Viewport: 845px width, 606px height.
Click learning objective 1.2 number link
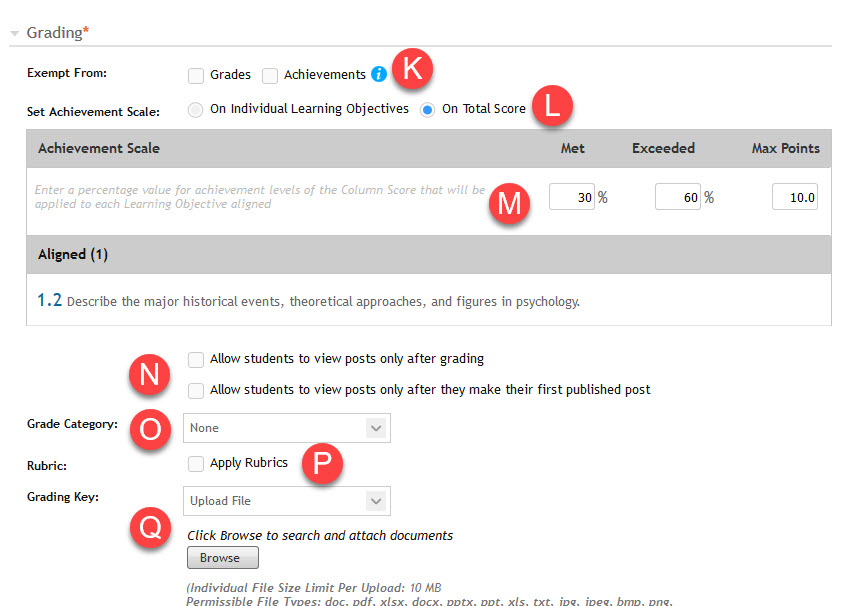click(49, 300)
